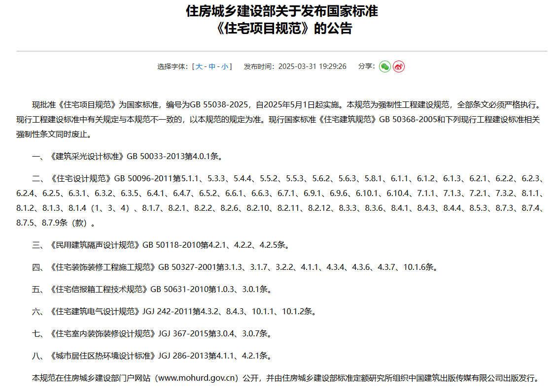Image resolution: width=556 pixels, height=392 pixels.
Task: Click the standard number GB 55038-2025
Action: 219,105
